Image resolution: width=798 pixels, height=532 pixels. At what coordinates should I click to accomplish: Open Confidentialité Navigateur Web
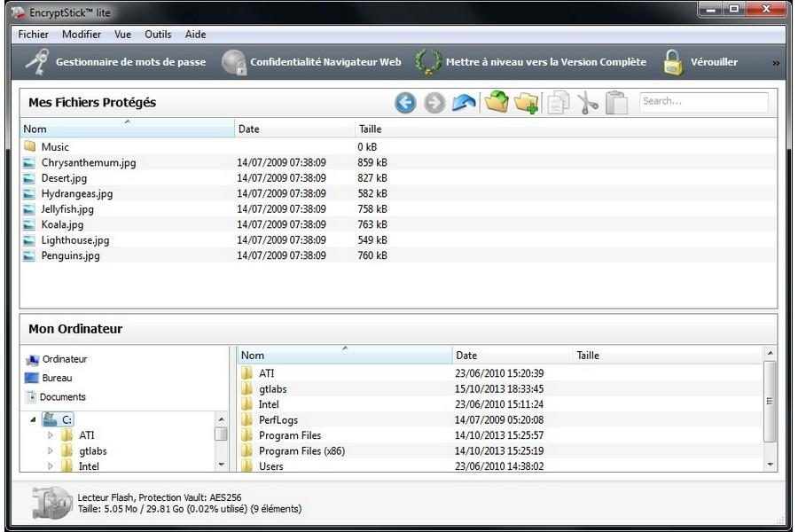[311, 62]
